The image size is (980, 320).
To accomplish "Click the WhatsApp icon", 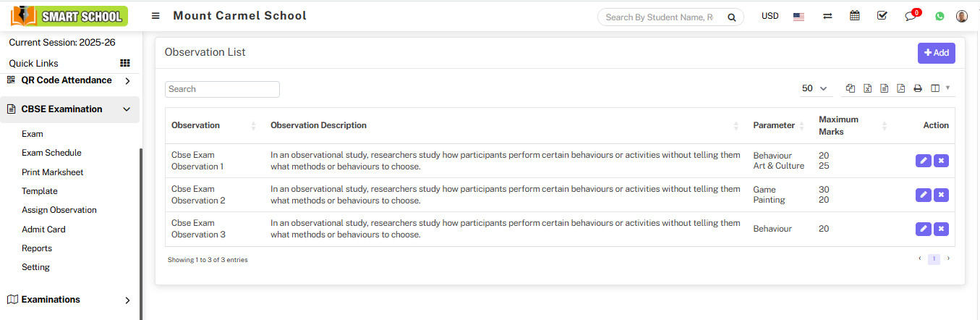I will [939, 16].
